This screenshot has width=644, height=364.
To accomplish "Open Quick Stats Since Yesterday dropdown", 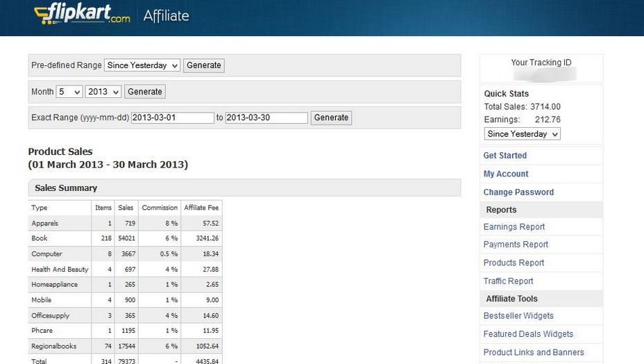I will tap(522, 134).
